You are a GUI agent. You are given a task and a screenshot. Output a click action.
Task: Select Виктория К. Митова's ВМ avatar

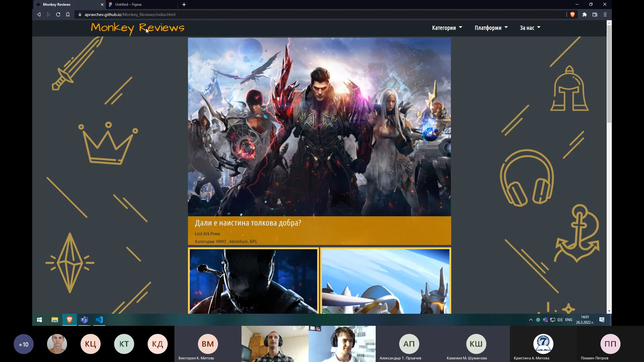click(x=208, y=344)
